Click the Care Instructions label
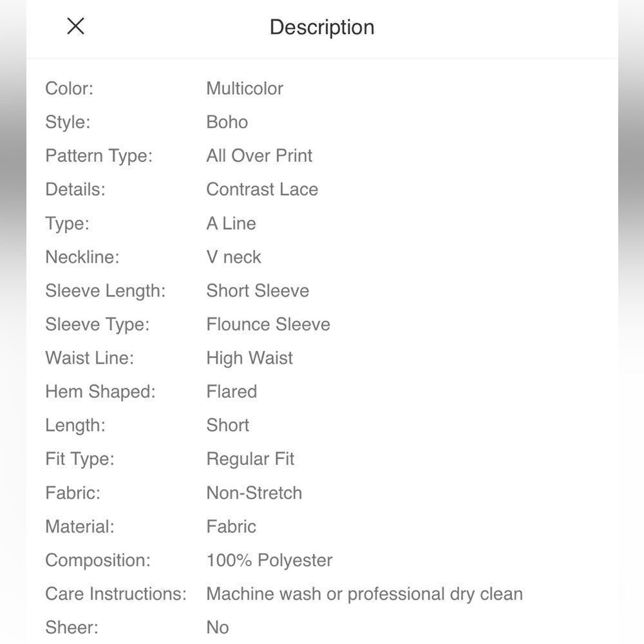Viewport: 644px width, 644px height. click(116, 594)
